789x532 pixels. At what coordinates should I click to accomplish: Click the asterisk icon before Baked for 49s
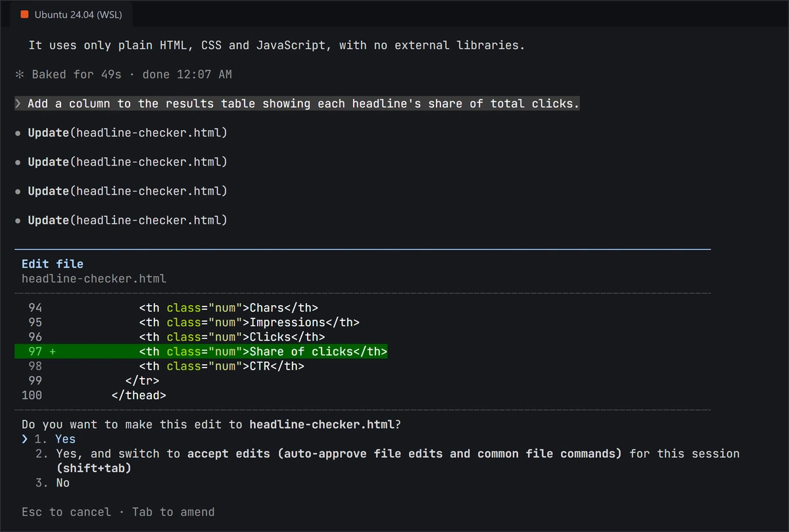point(20,74)
